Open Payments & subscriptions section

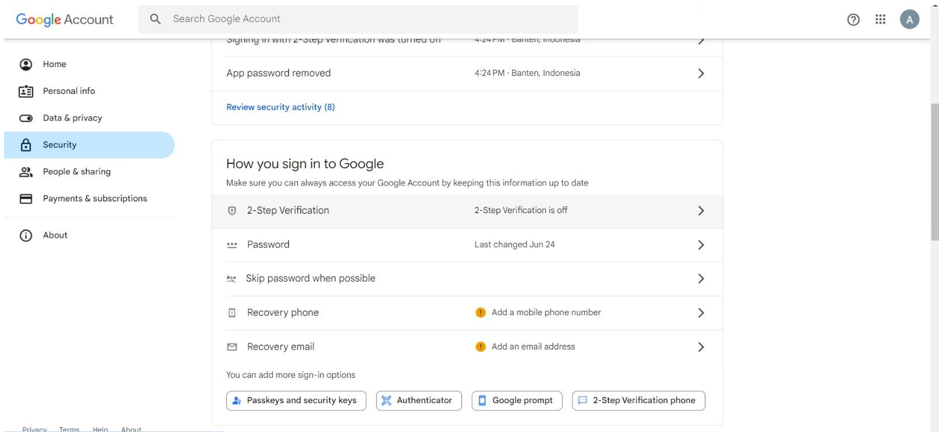coord(89,199)
